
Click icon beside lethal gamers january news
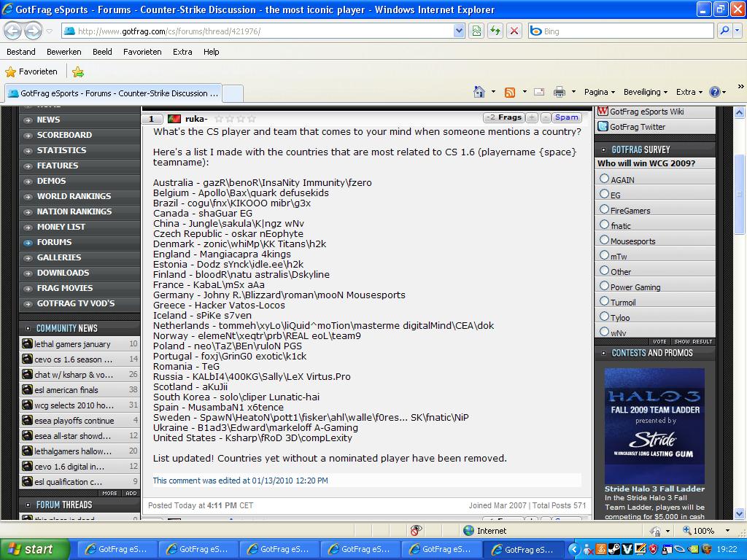pos(27,343)
